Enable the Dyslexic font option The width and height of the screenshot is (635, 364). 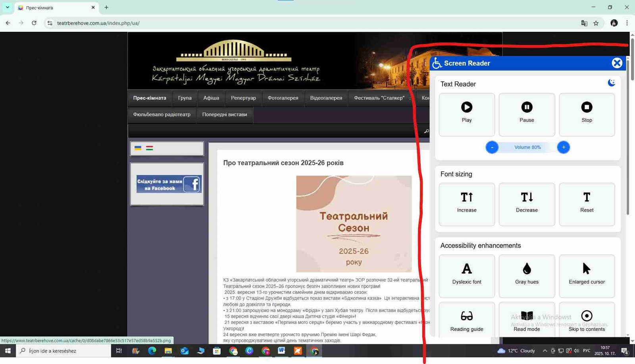click(467, 276)
